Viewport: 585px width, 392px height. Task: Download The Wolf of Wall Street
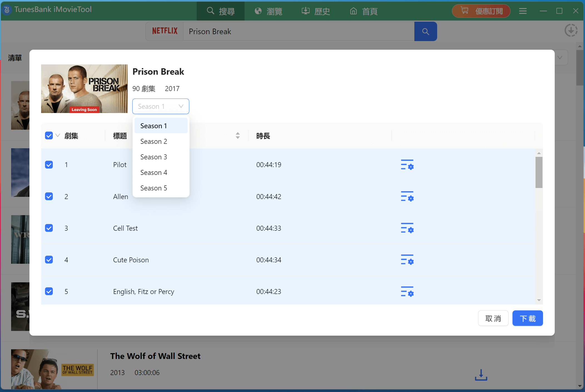481,375
